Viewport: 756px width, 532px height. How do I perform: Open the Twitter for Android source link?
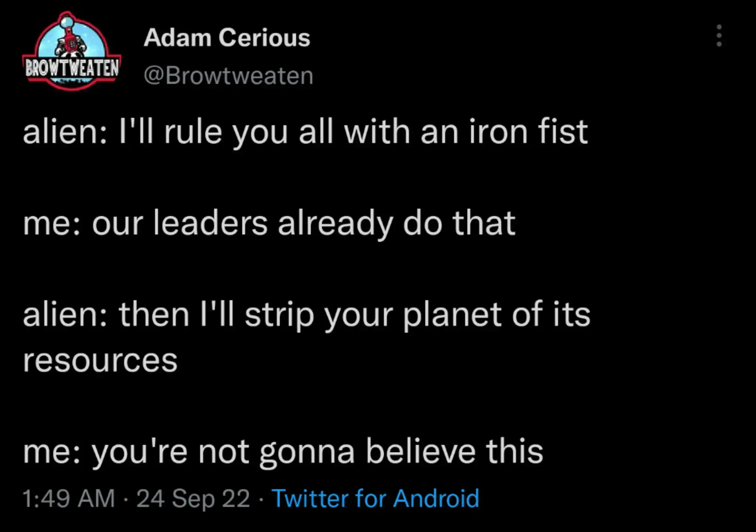(375, 498)
